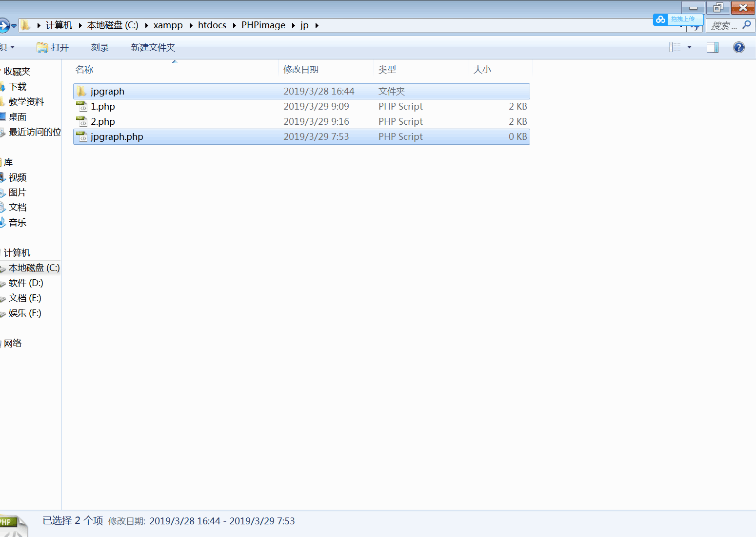The height and width of the screenshot is (537, 756).
Task: Open 软件 (D:) drive in the sidebar
Action: tap(26, 283)
